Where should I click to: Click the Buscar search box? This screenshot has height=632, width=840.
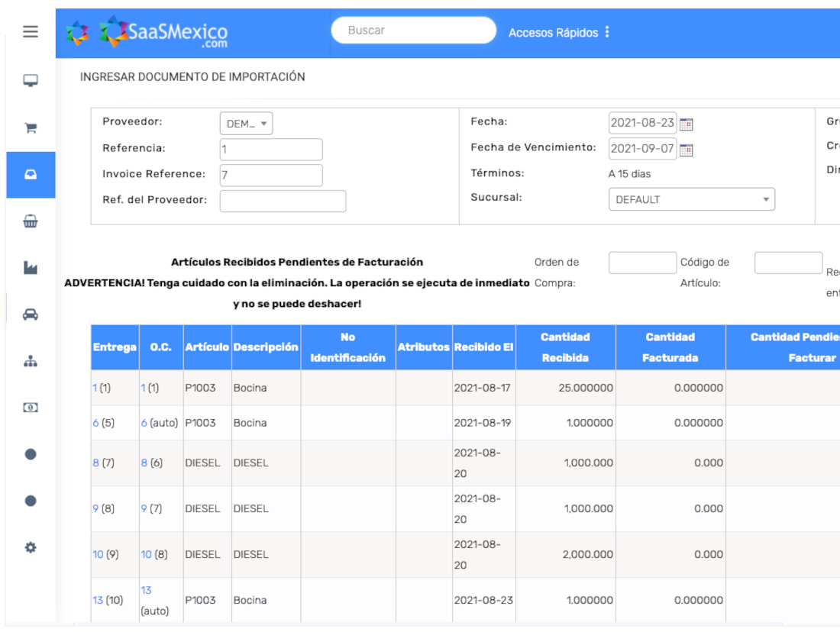click(x=414, y=30)
